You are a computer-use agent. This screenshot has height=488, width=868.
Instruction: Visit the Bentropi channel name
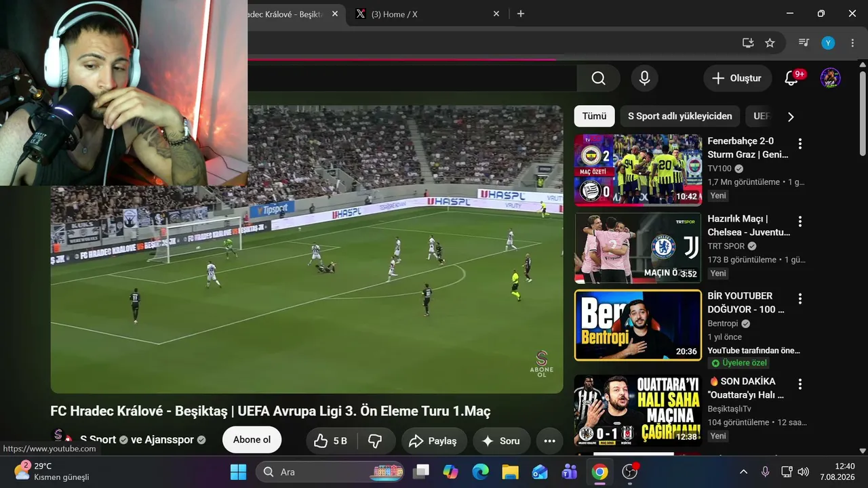pyautogui.click(x=724, y=324)
